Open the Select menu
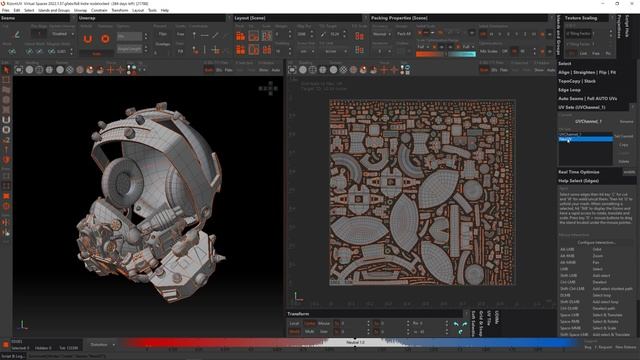640x360 pixels. pos(29,10)
